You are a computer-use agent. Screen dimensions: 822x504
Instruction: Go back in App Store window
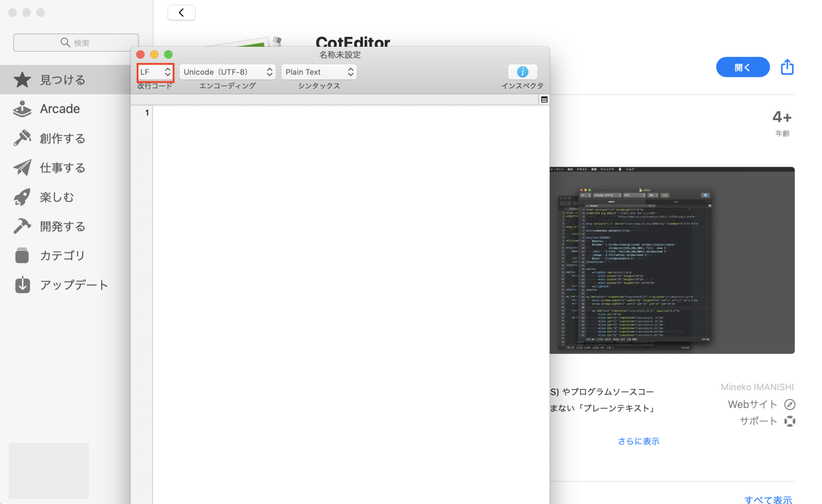(181, 12)
